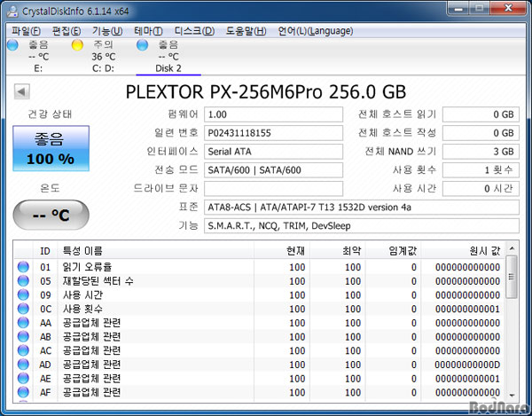Open the 언어(L)(Language) menu
This screenshot has height=416, width=532.
[316, 31]
